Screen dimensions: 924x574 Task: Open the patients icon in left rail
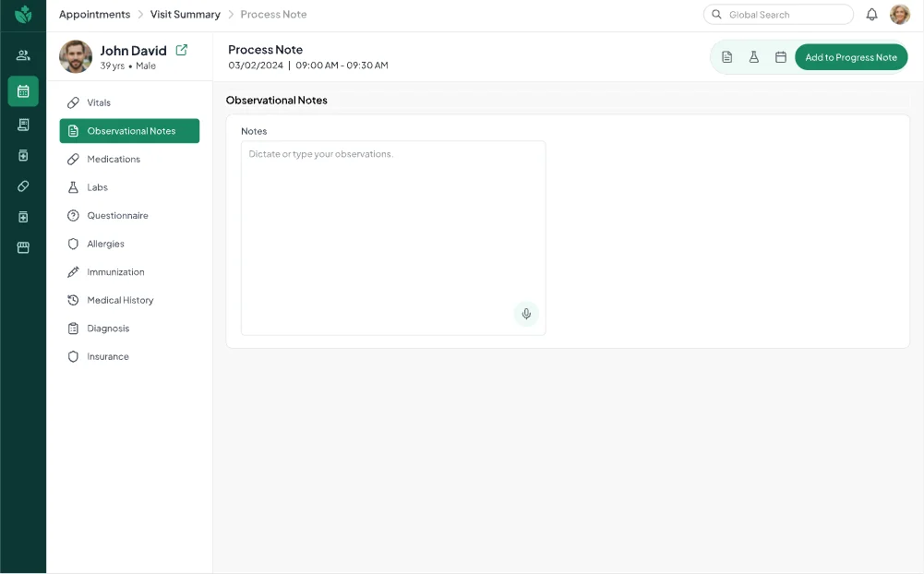point(23,55)
